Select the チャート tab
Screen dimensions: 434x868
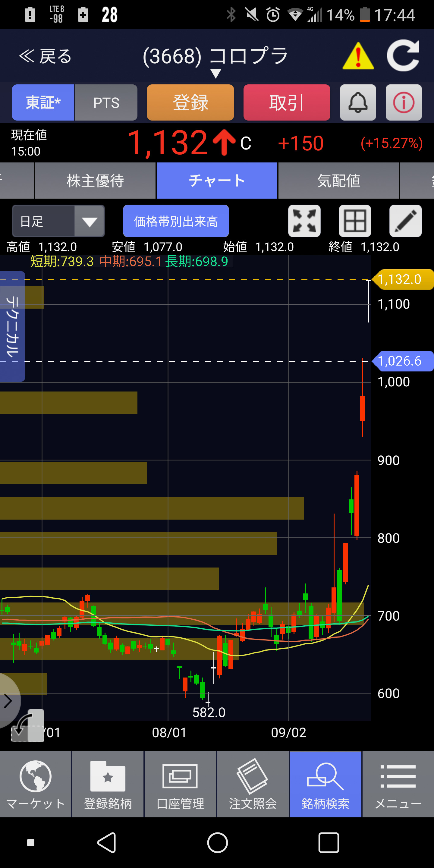tap(217, 181)
